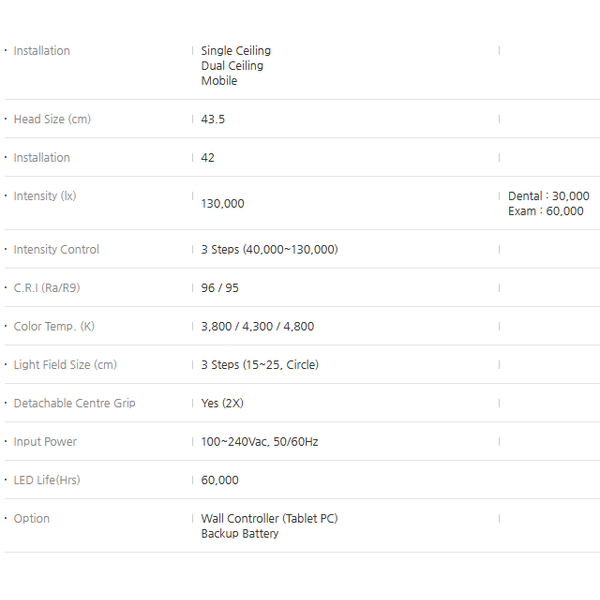Click the Exam : 60,000 text
The height and width of the screenshot is (600, 600).
click(x=545, y=211)
